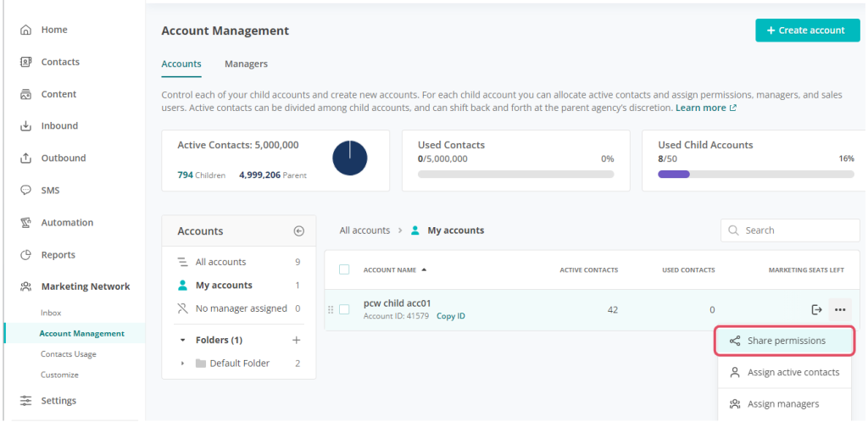Click the Used Child Accounts progress bar
The image size is (868, 422).
coord(756,175)
